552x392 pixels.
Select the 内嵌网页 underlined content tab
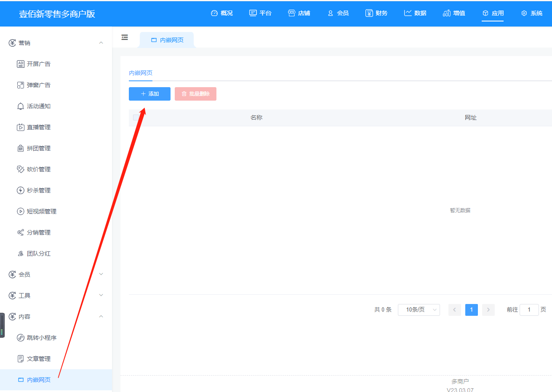pyautogui.click(x=141, y=73)
